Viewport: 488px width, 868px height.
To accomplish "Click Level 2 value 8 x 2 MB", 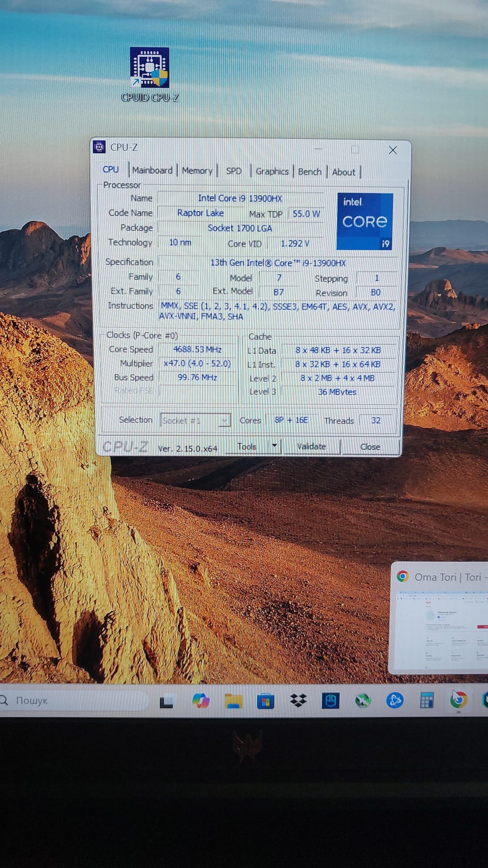I will [x=338, y=378].
